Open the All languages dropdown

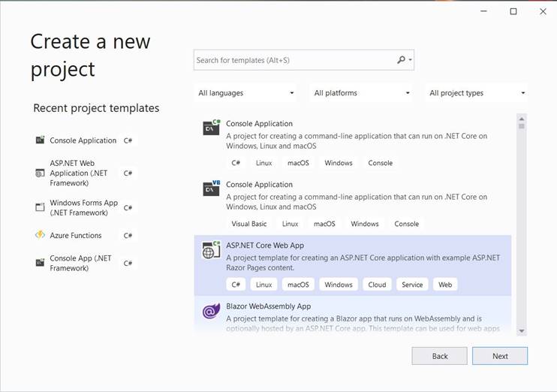[245, 93]
